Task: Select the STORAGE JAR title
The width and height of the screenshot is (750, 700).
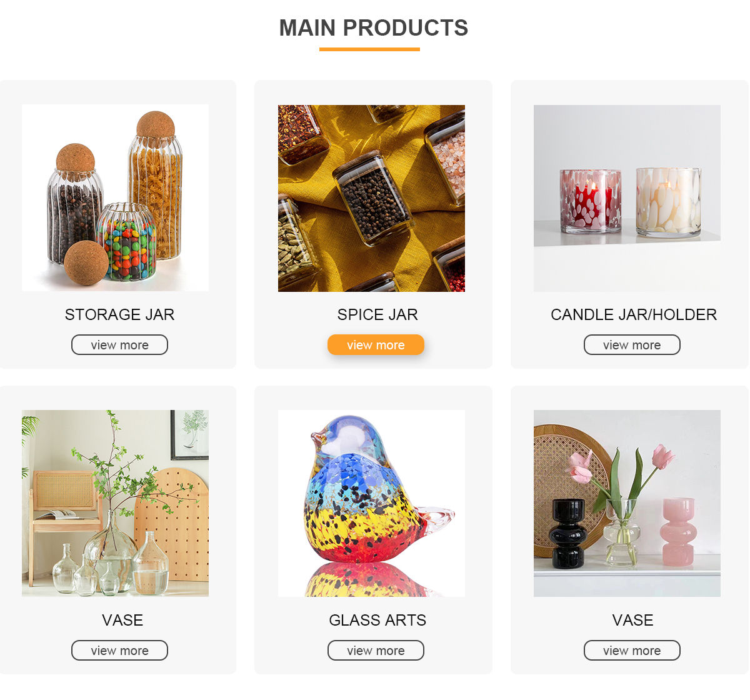Action: click(x=119, y=314)
